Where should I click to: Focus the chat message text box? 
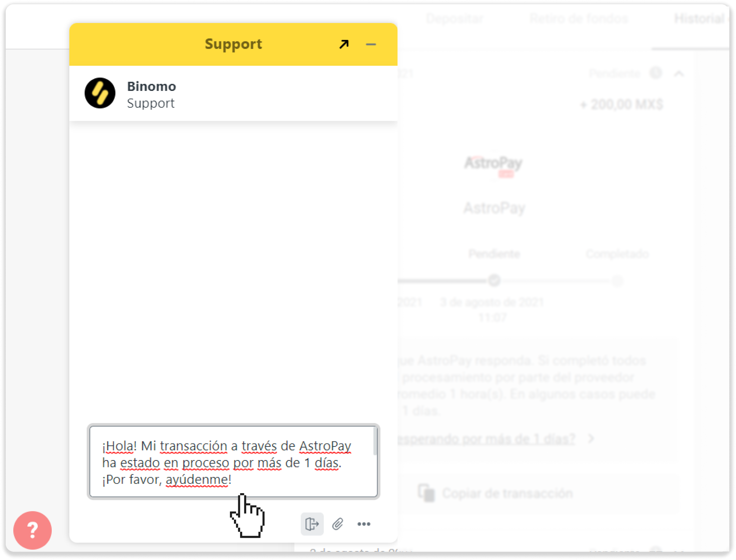[233, 462]
